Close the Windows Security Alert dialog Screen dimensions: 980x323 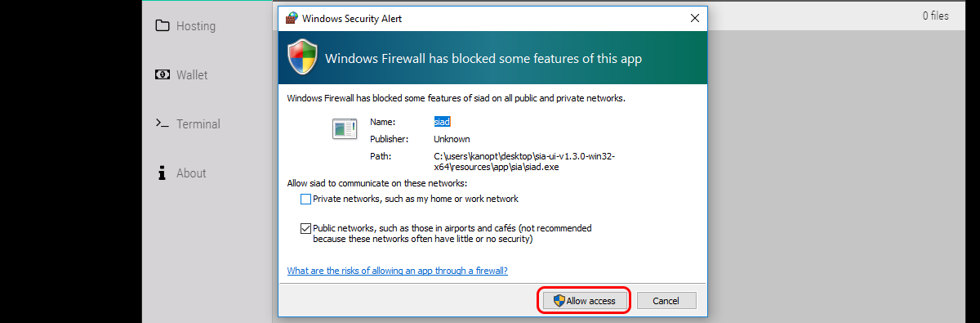click(695, 17)
